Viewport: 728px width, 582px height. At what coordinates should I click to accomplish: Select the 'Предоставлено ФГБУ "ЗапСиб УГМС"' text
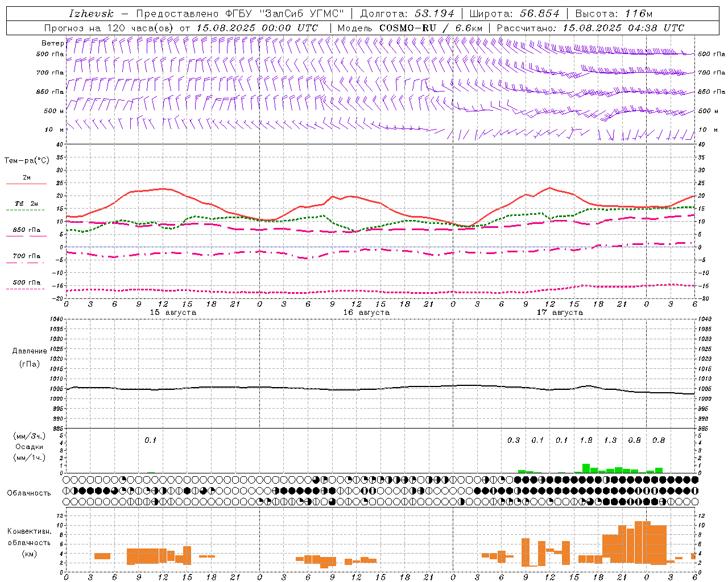tap(241, 14)
